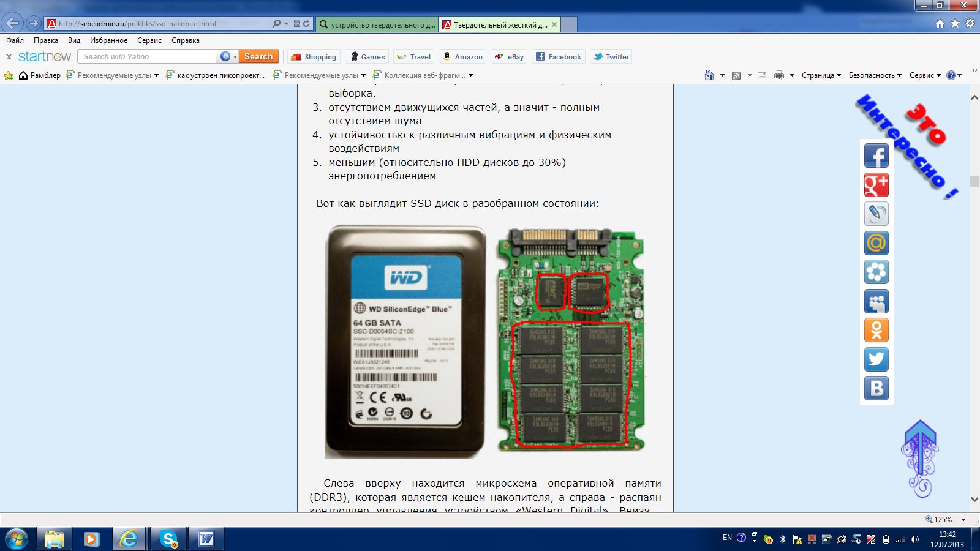Open Windows Start button

(17, 539)
